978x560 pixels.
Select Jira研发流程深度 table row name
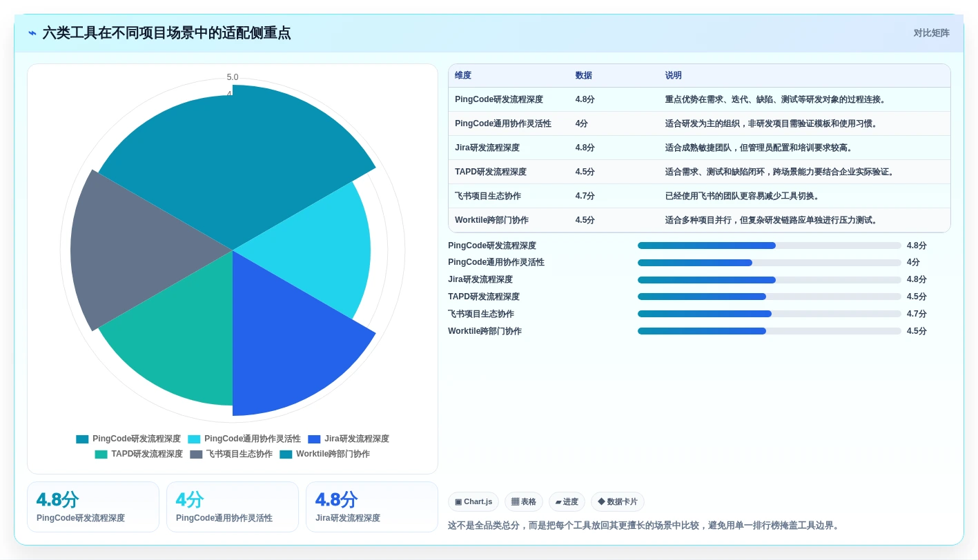click(487, 148)
